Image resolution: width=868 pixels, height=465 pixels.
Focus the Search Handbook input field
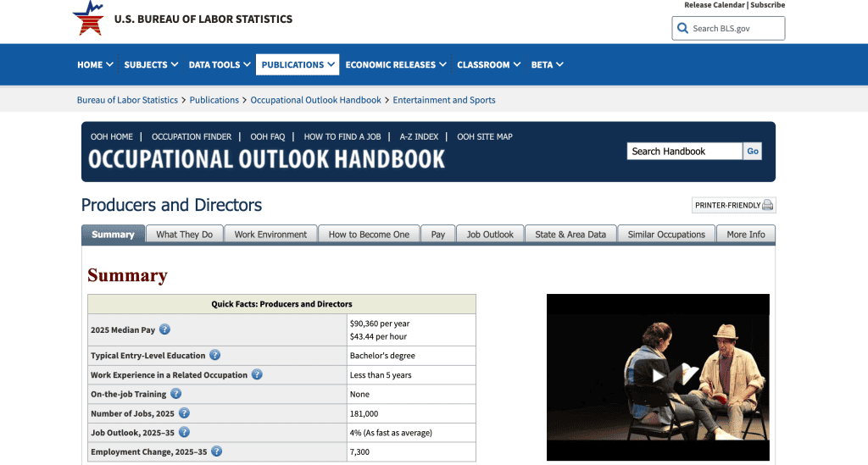[684, 151]
